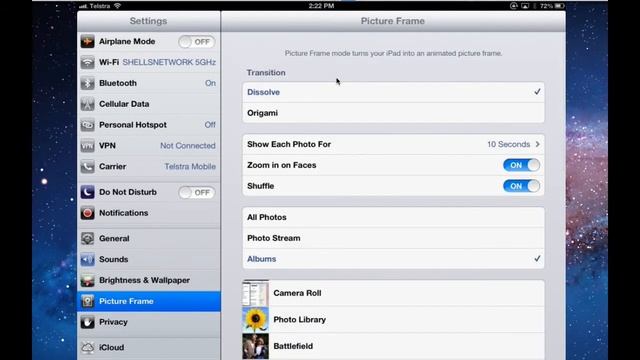Tap the sunflower Photo Library thumbnail
The image size is (640, 360).
pos(256,320)
